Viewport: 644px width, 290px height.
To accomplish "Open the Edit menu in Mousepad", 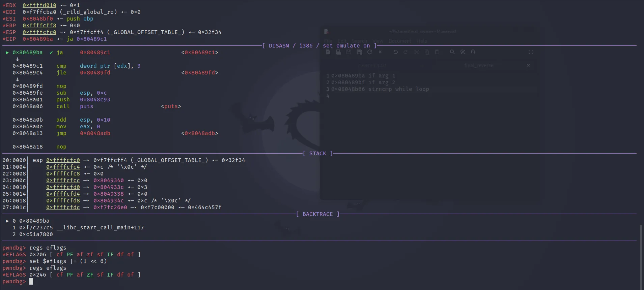I will pyautogui.click(x=342, y=41).
